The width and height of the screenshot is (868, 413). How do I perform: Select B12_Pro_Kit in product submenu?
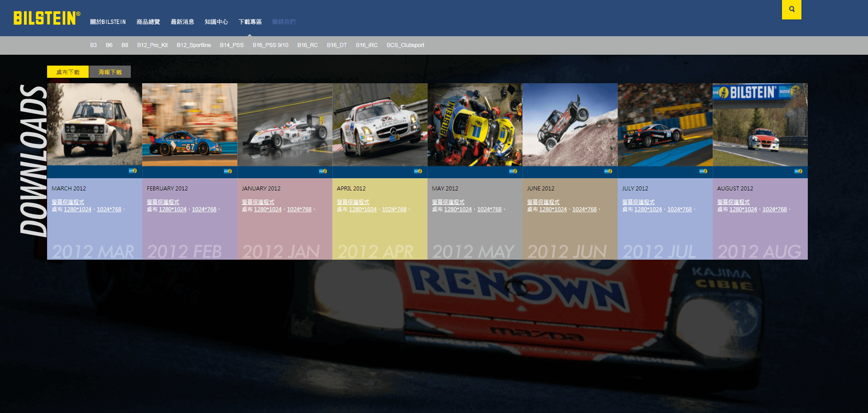coord(153,45)
